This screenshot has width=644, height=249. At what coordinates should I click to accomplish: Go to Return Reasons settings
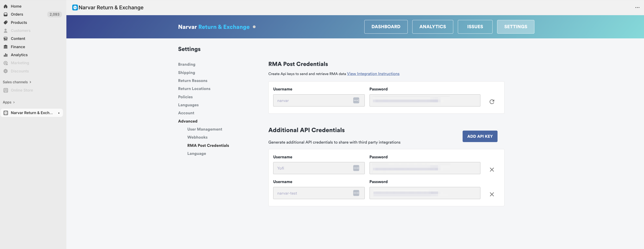(x=192, y=80)
